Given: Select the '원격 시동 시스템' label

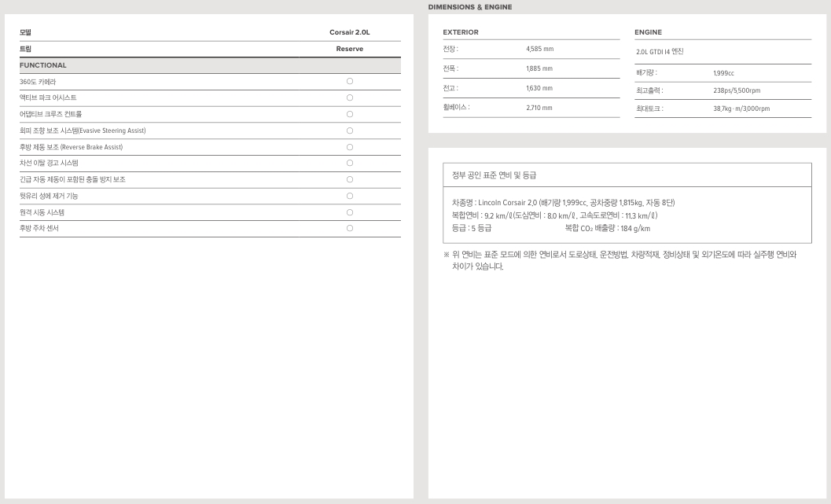Looking at the screenshot, I should pos(42,212).
